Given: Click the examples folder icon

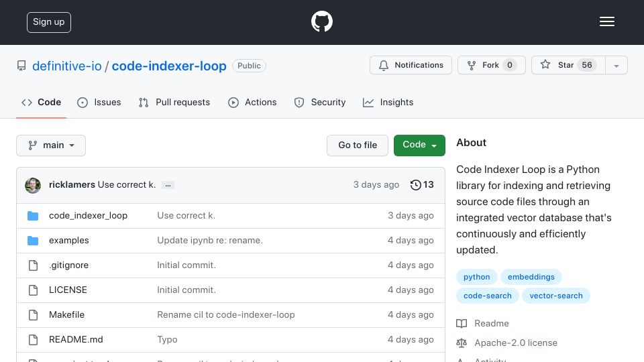Looking at the screenshot, I should point(33,241).
